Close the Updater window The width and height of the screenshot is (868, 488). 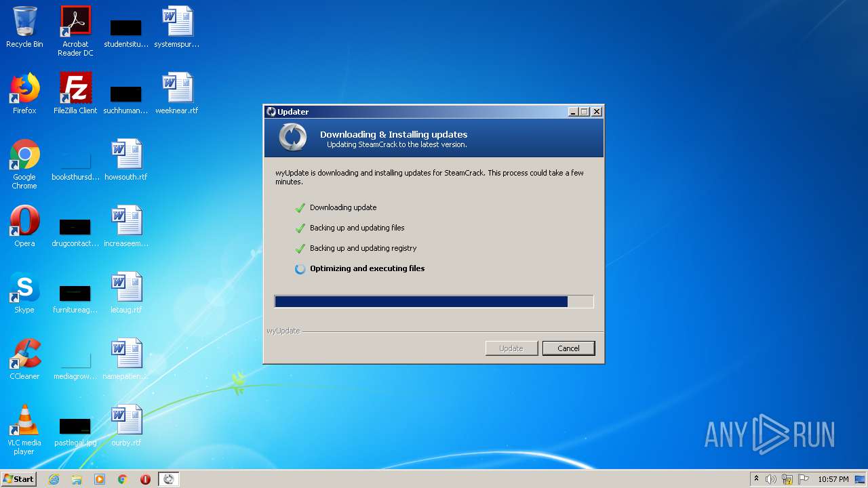point(597,112)
